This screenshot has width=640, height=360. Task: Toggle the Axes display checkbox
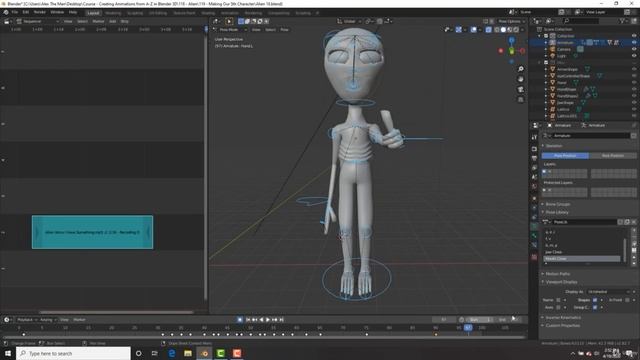tap(558, 307)
